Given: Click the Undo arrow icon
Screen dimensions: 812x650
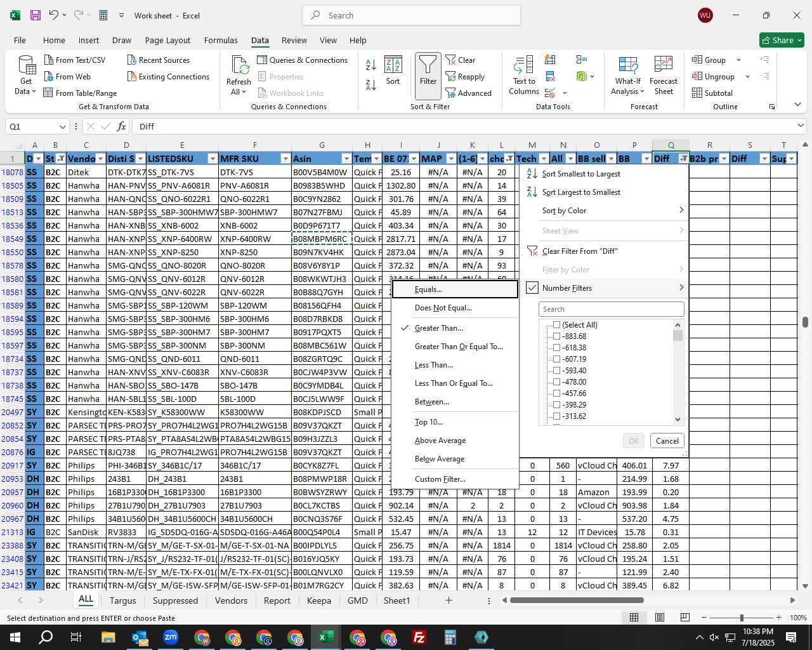Looking at the screenshot, I should point(55,15).
